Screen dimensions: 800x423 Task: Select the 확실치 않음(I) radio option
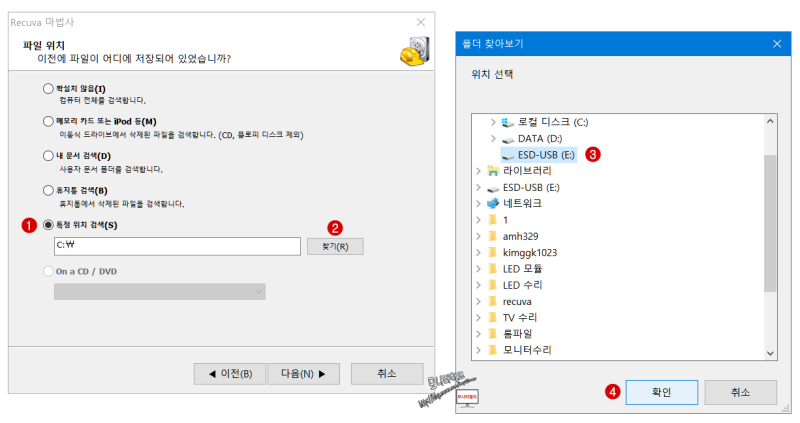tap(48, 89)
